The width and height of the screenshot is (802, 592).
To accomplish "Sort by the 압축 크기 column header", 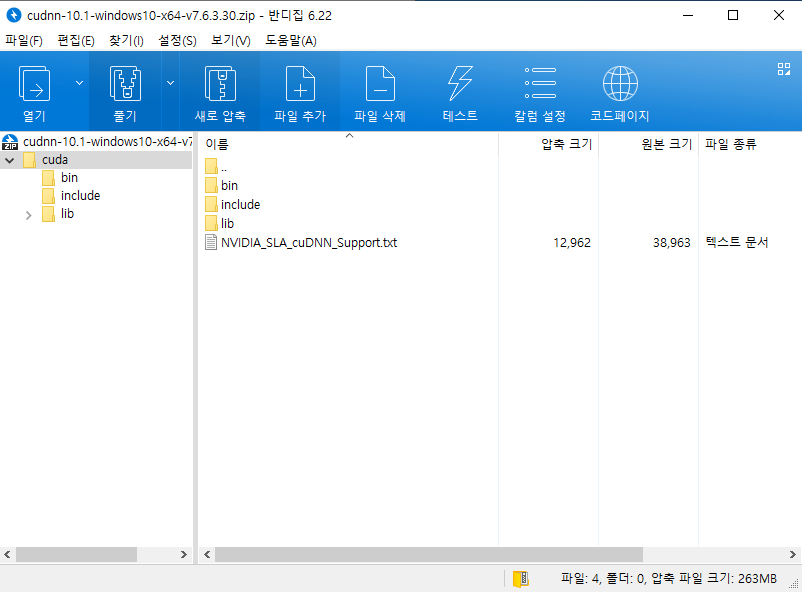I will 566,144.
